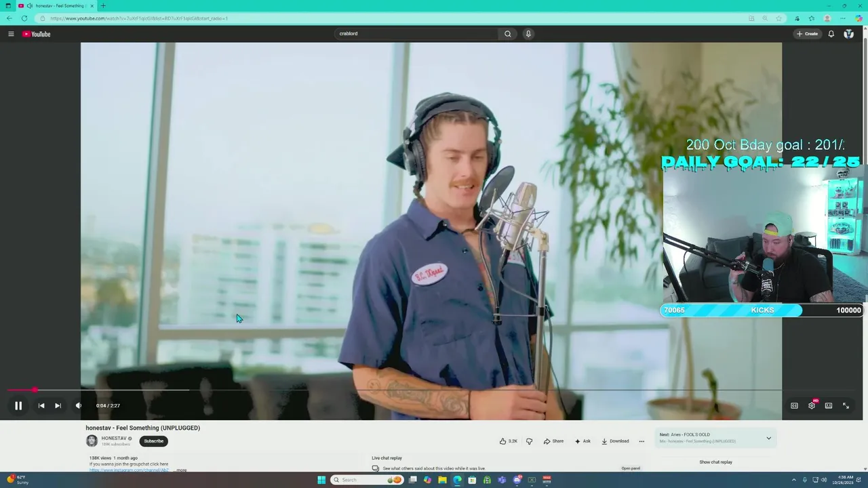Open the HONESTAV channel name link
This screenshot has width=868, height=488.
(114, 439)
